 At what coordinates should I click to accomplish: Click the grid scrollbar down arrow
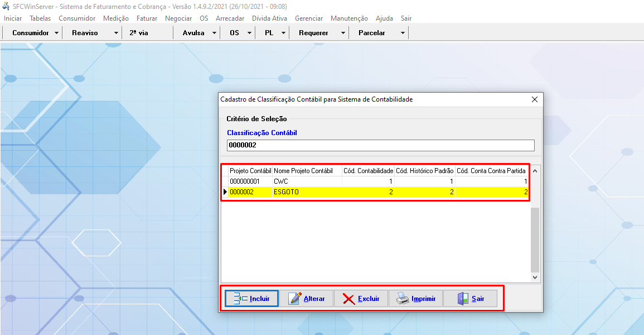pyautogui.click(x=535, y=277)
